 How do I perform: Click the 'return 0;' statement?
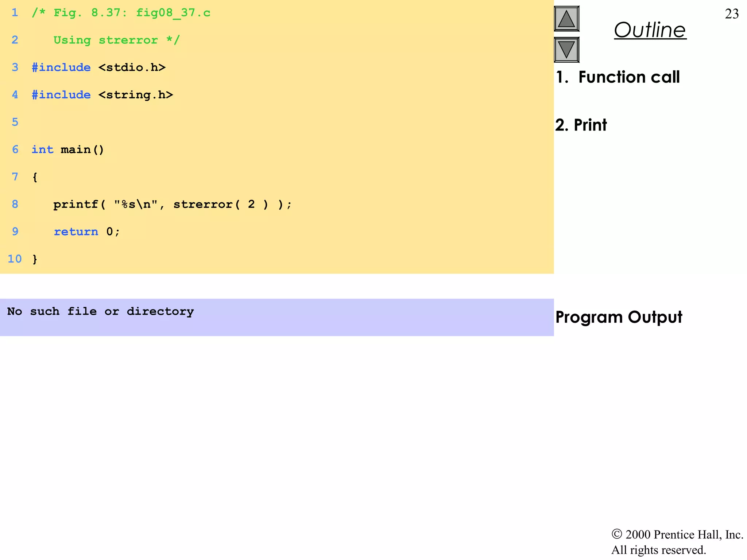click(x=87, y=232)
